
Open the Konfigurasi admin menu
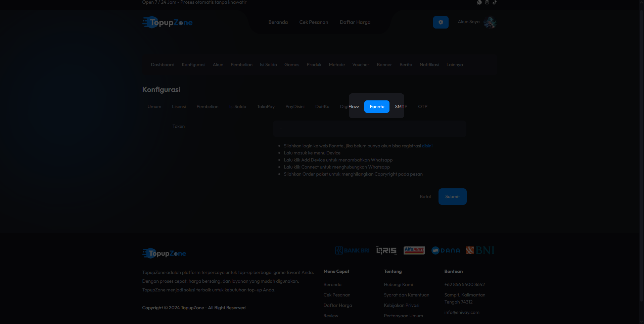click(x=193, y=64)
